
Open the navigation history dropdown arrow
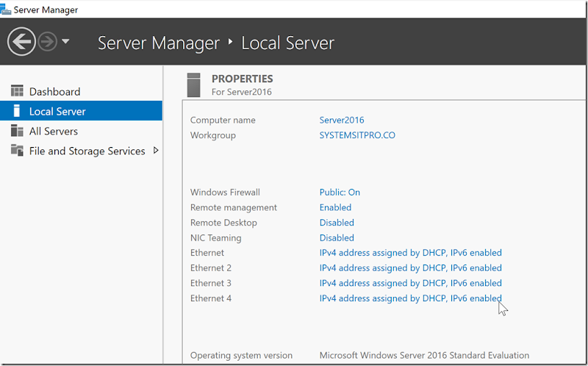(65, 42)
